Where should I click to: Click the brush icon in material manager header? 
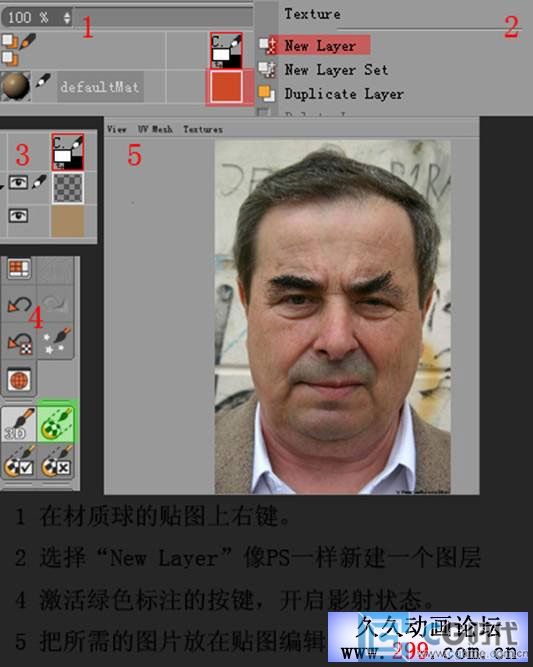pyautogui.click(x=28, y=41)
